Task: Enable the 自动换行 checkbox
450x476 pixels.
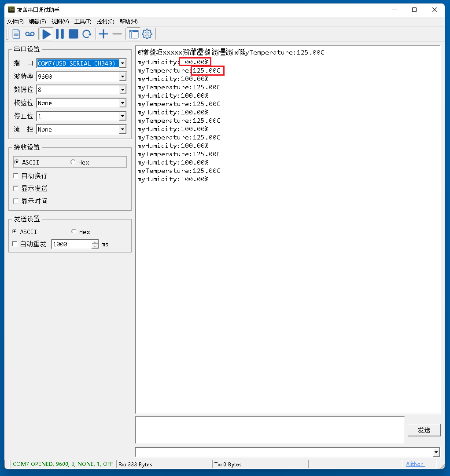Action: click(x=30, y=176)
